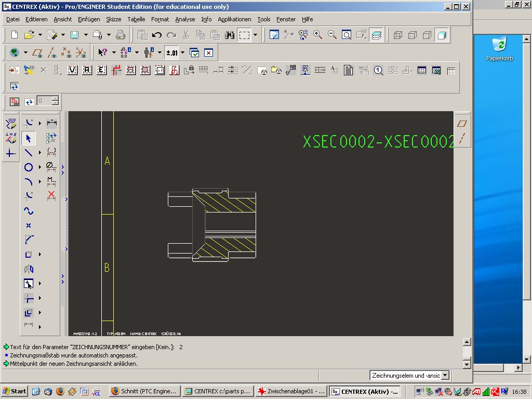Click the sheet number input field
The image size is (532, 399).
tap(44, 101)
